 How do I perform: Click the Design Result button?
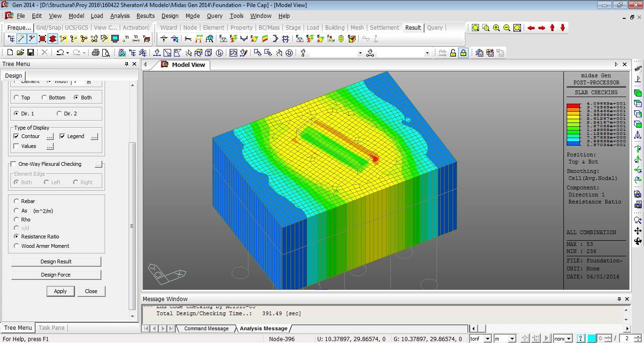click(56, 261)
